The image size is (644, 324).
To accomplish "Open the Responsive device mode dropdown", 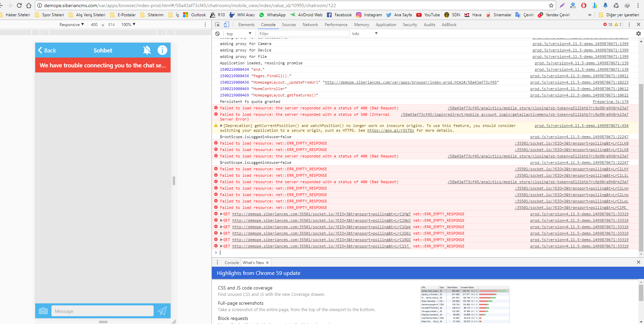I will coord(71,24).
